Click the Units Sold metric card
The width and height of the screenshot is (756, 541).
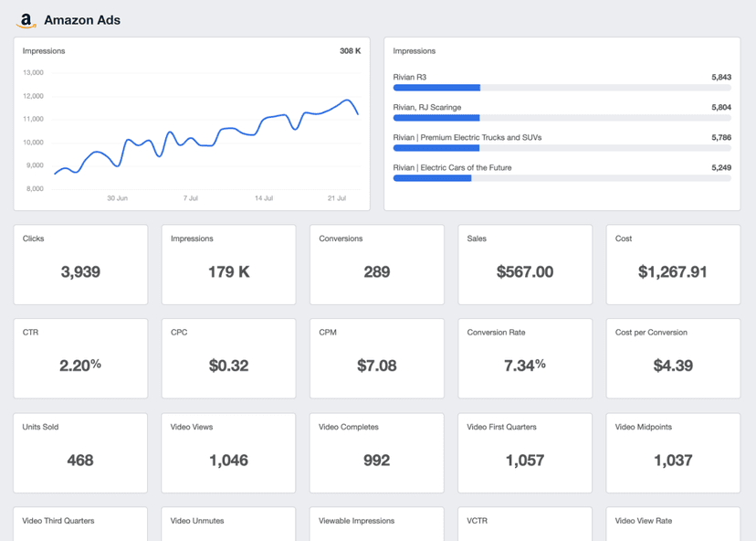pos(80,452)
